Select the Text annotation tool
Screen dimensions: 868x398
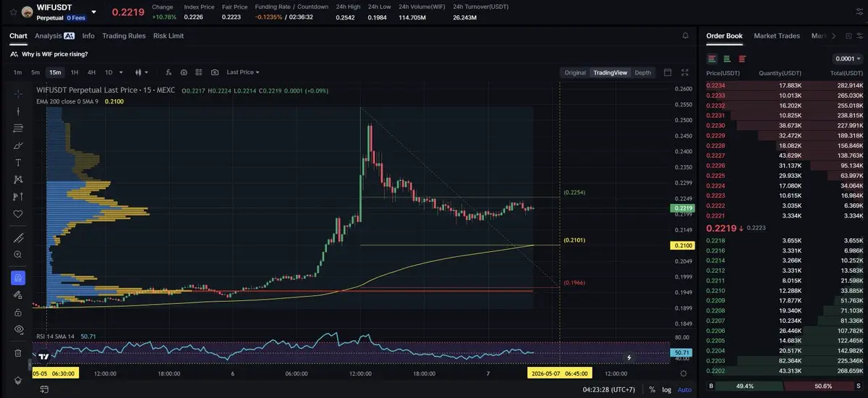18,162
